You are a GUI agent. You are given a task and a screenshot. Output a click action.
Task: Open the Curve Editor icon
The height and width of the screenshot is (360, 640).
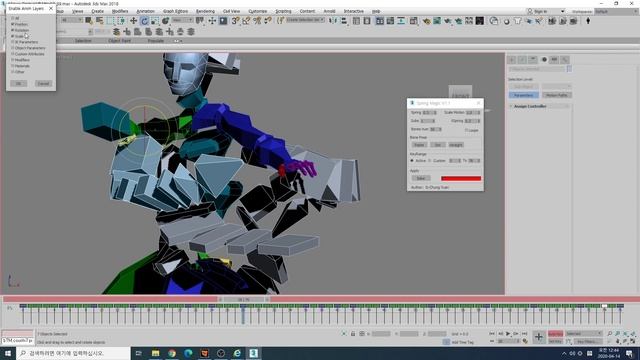point(390,21)
